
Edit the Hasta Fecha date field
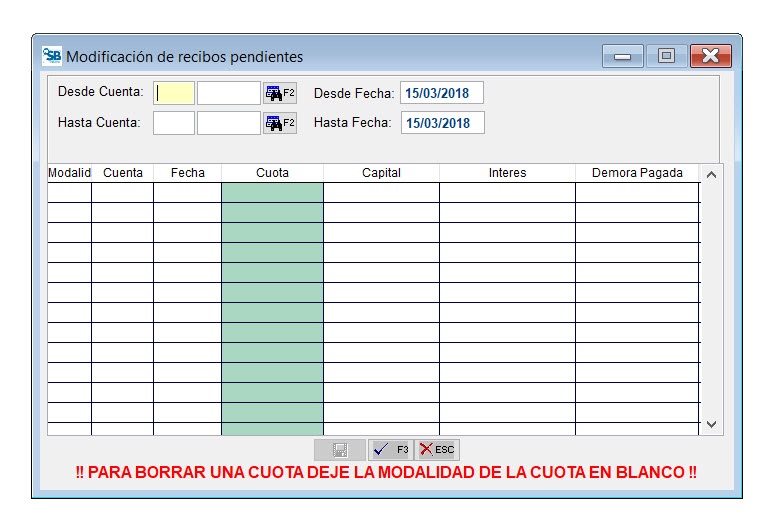coord(442,123)
